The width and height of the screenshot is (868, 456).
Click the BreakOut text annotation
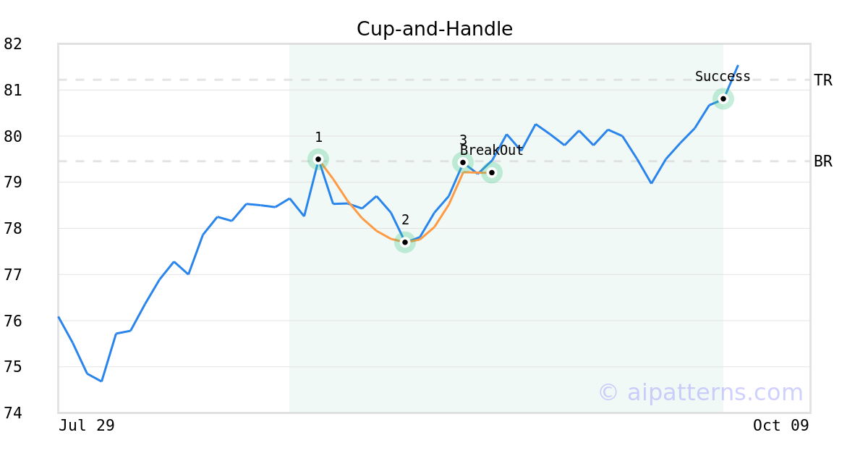[x=492, y=151]
